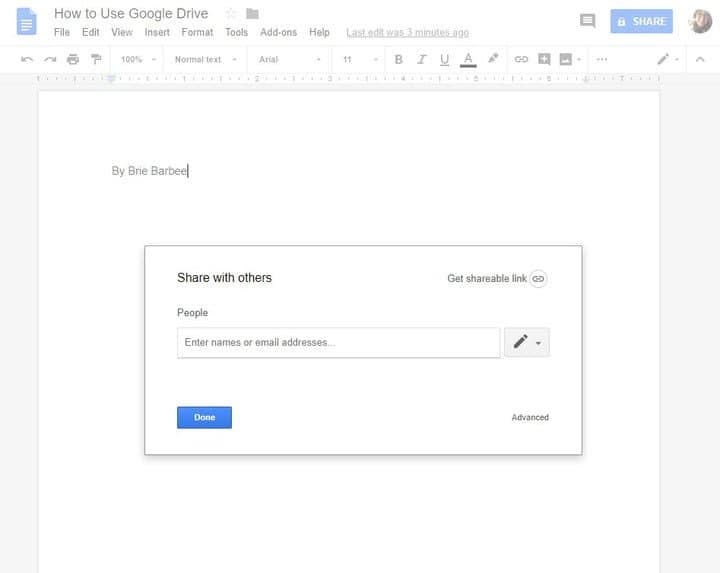720x573 pixels.
Task: Click the Done button
Action: 204,417
